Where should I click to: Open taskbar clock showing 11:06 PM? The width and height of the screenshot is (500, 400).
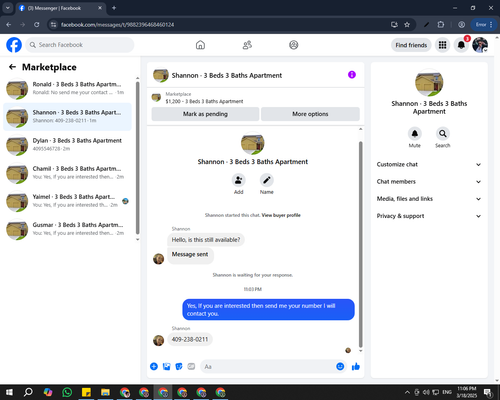click(467, 392)
